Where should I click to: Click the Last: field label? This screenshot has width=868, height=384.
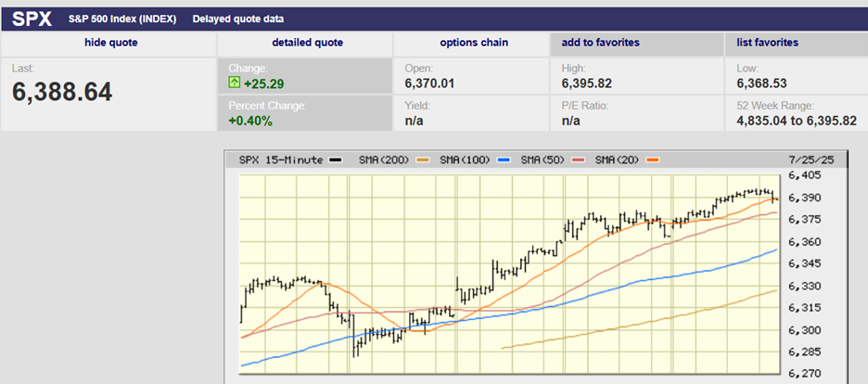coord(22,69)
